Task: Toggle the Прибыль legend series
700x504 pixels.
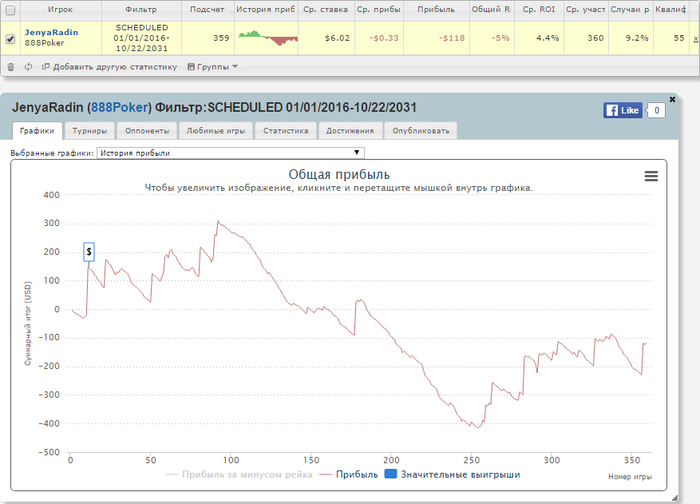Action: tap(349, 475)
